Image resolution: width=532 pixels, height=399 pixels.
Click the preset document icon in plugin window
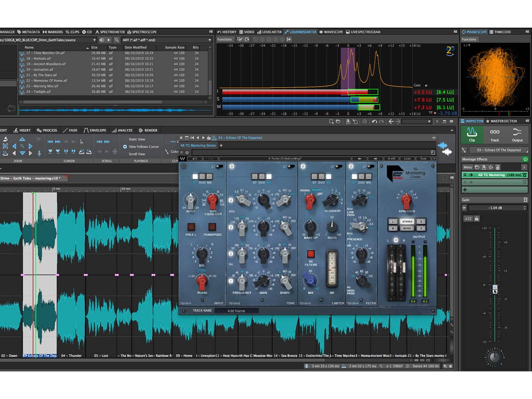click(x=433, y=152)
